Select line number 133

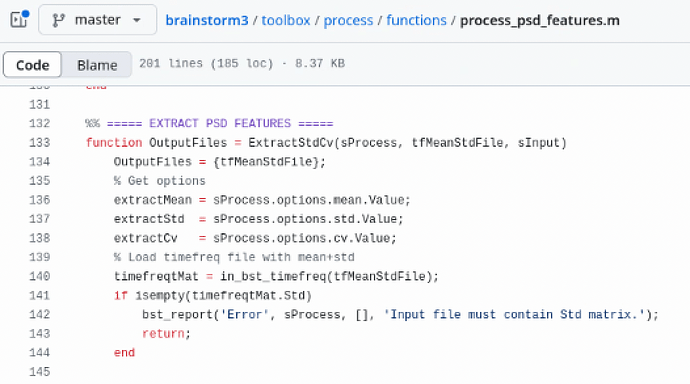(x=40, y=143)
